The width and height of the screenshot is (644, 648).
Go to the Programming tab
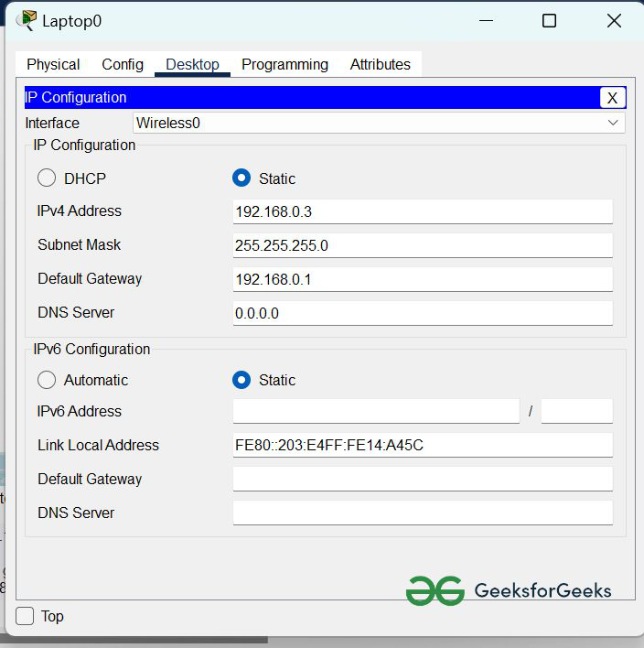[284, 64]
